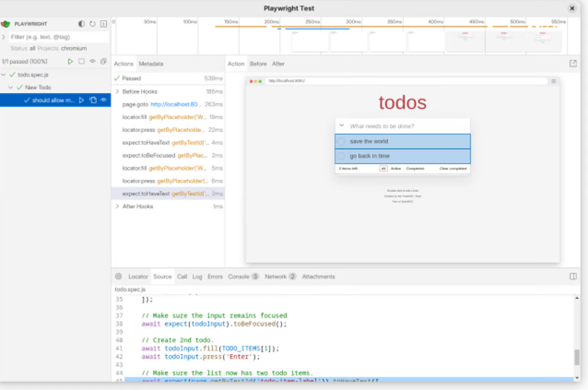The image size is (588, 390).
Task: Click the reload tests icon
Action: click(x=93, y=24)
